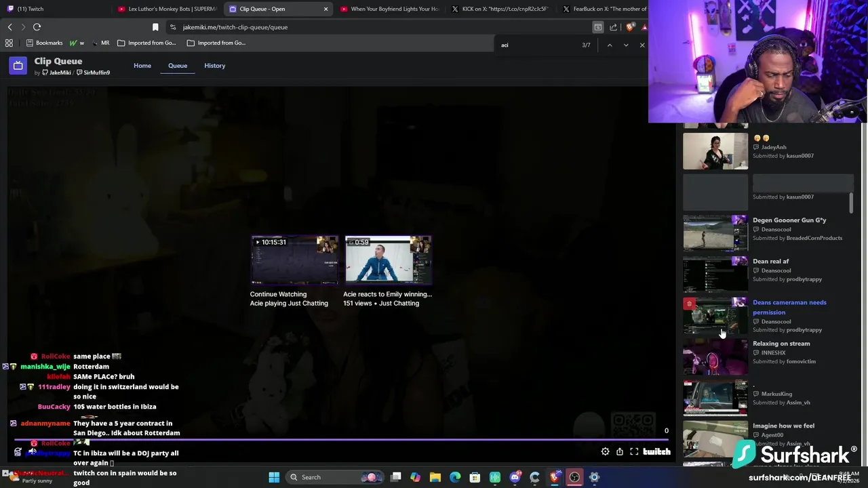The height and width of the screenshot is (488, 868).
Task: Click the address bar showing jakemiki.me
Action: [x=380, y=27]
